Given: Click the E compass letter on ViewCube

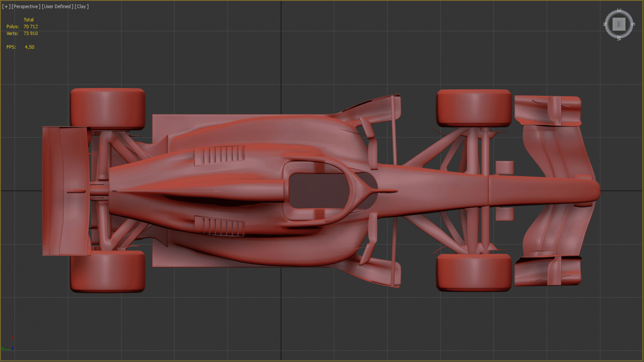Looking at the screenshot, I should [619, 10].
